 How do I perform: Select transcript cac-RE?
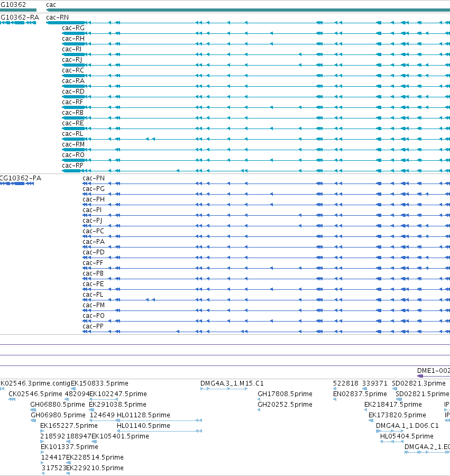[73, 123]
